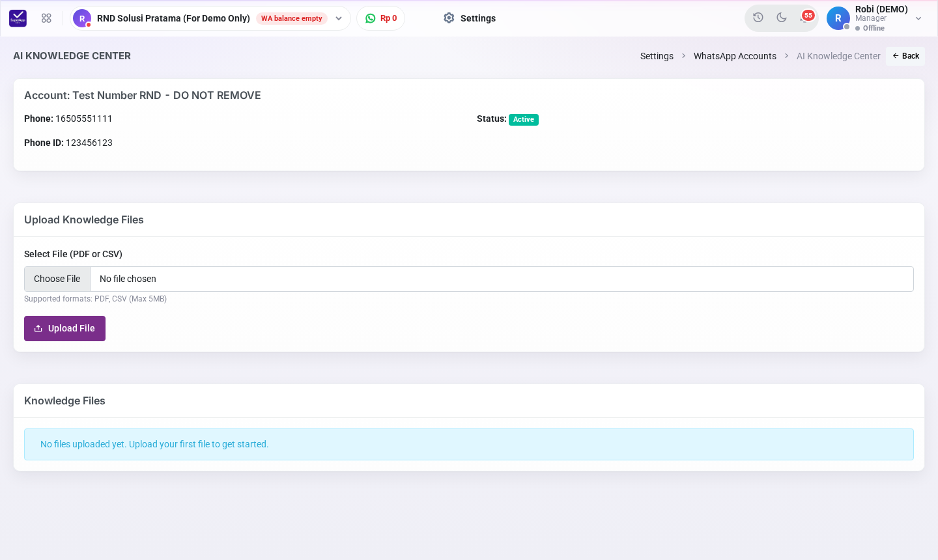The width and height of the screenshot is (938, 560).
Task: Open the history clock icon
Action: [758, 18]
